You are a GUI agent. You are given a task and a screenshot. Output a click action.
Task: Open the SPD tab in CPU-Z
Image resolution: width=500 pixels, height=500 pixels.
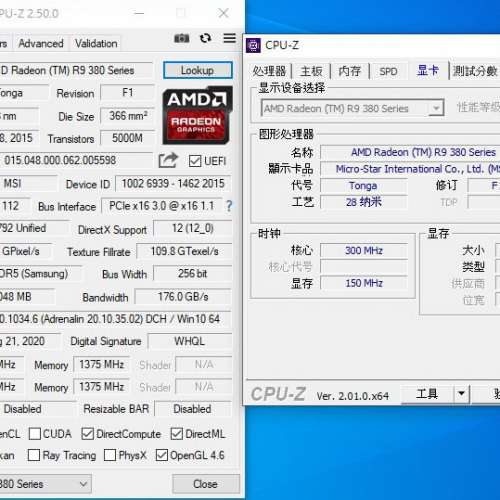tap(388, 71)
